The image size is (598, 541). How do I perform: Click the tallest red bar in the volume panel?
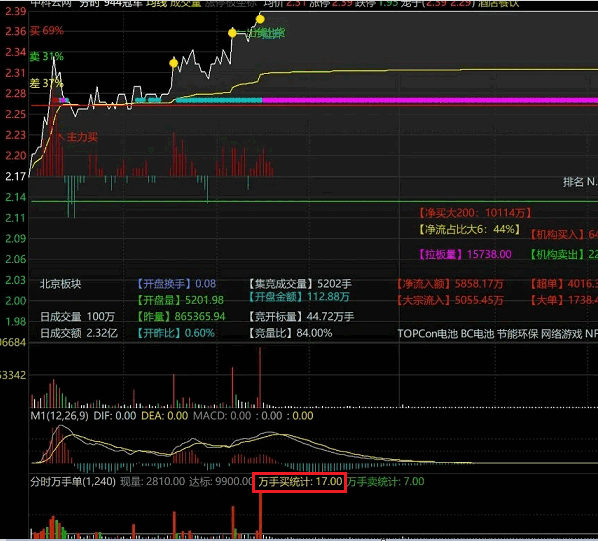(260, 377)
